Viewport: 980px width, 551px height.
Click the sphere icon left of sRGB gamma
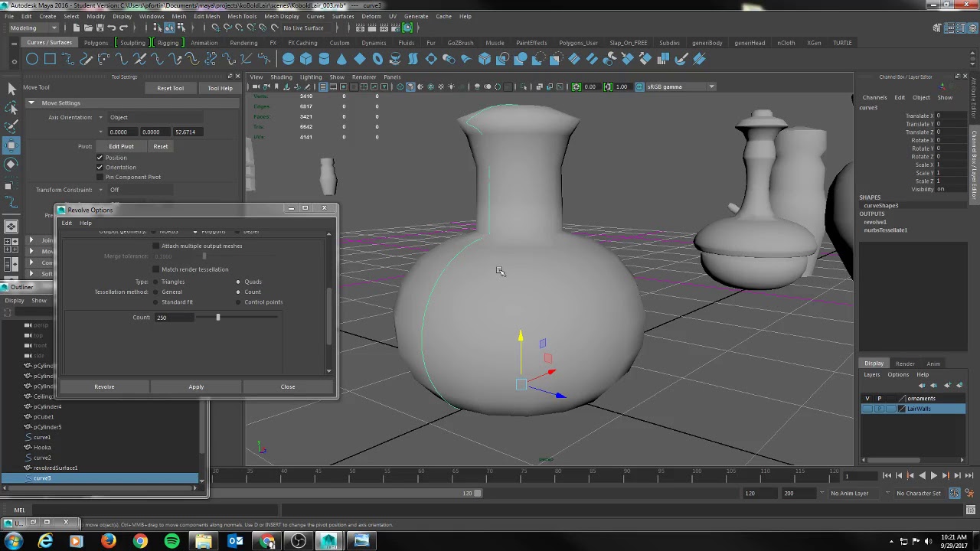click(x=640, y=86)
